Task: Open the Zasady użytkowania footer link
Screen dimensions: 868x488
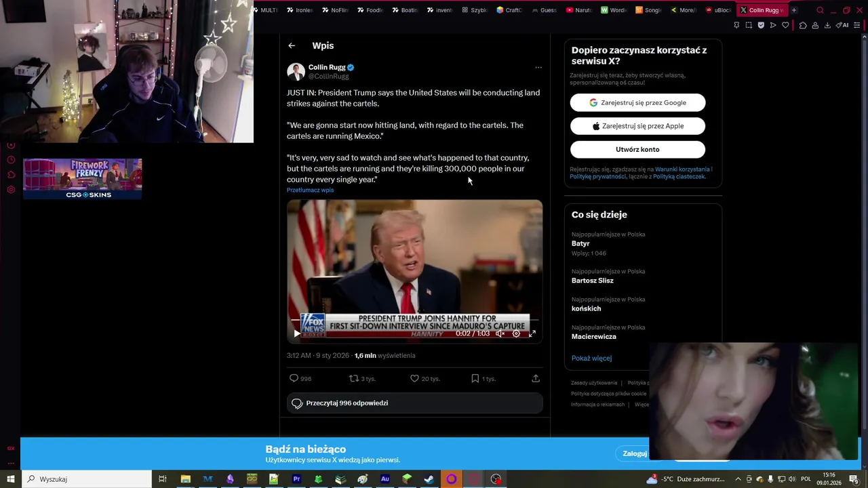Action: tap(594, 383)
